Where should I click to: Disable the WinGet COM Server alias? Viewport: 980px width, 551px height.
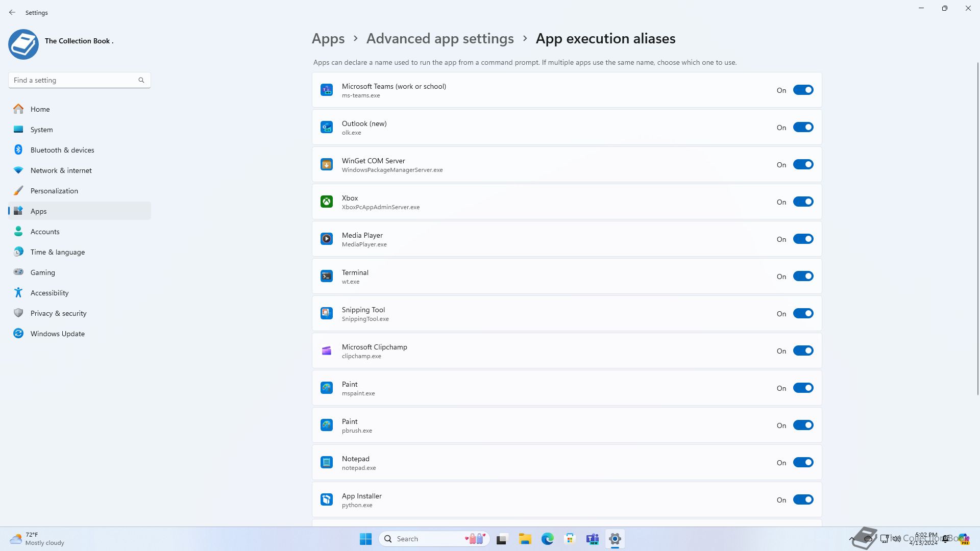click(x=803, y=164)
